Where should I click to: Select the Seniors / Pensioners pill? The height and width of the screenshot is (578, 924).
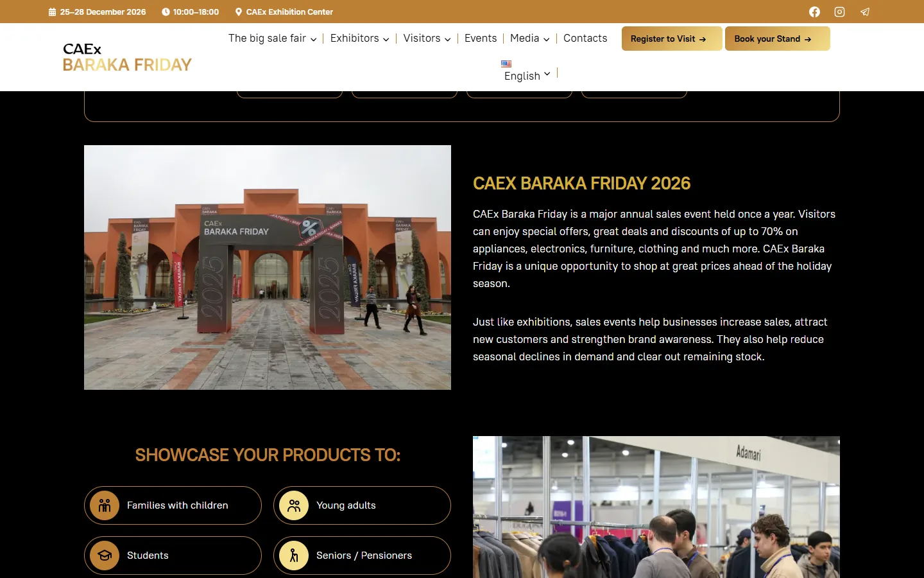pos(362,556)
